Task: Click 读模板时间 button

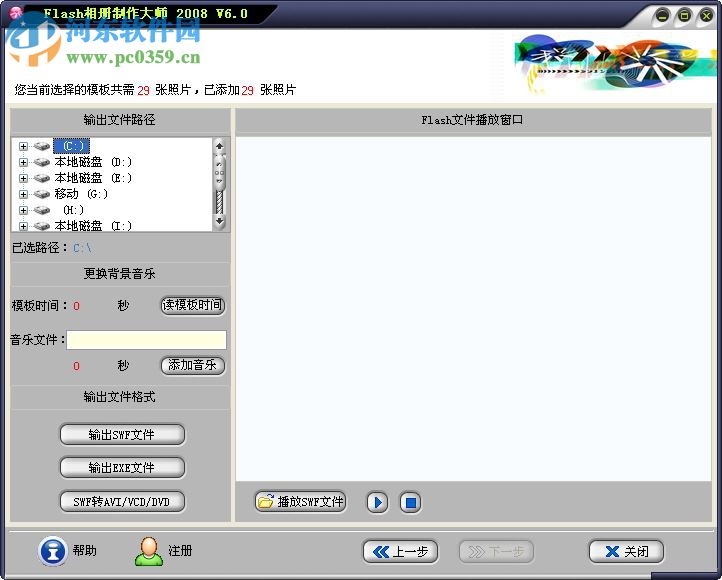Action: (x=192, y=305)
